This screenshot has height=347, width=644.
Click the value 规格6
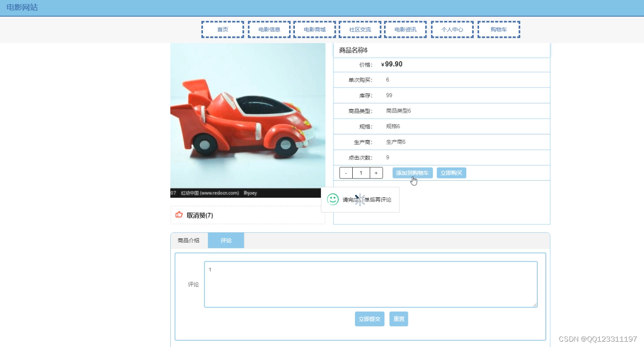pyautogui.click(x=393, y=126)
